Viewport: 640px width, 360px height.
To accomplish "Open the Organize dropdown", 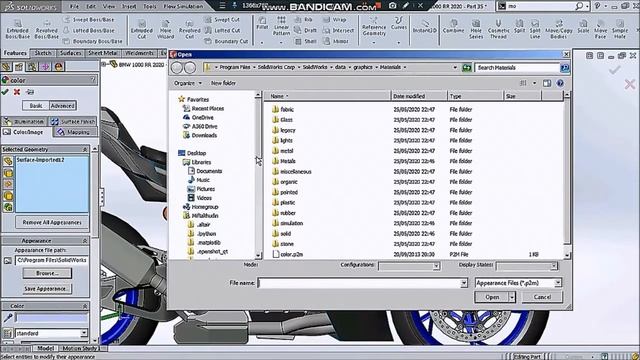I will pyautogui.click(x=188, y=83).
